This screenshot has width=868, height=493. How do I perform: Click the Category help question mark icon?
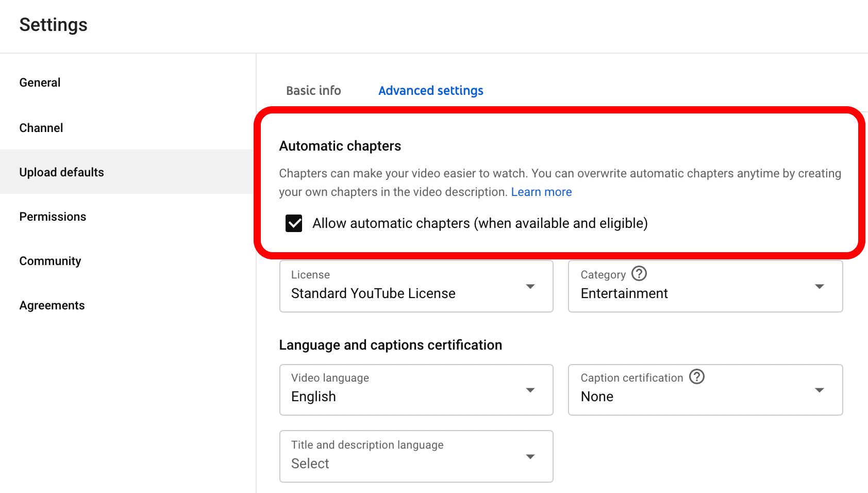click(x=639, y=273)
